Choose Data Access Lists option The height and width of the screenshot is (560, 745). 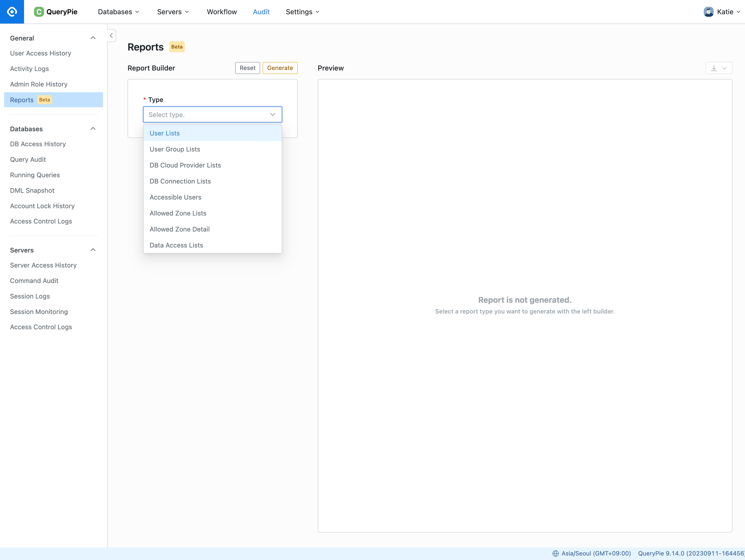point(213,245)
